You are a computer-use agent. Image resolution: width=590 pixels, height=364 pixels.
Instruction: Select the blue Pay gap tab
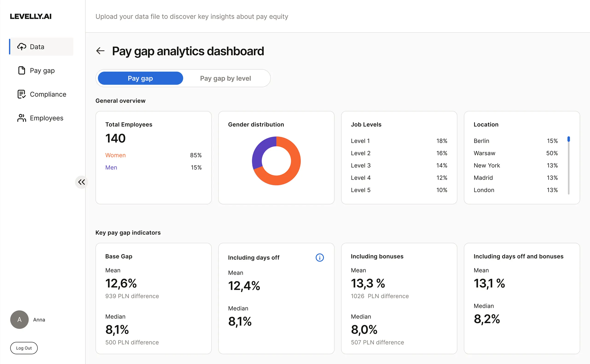pyautogui.click(x=140, y=78)
